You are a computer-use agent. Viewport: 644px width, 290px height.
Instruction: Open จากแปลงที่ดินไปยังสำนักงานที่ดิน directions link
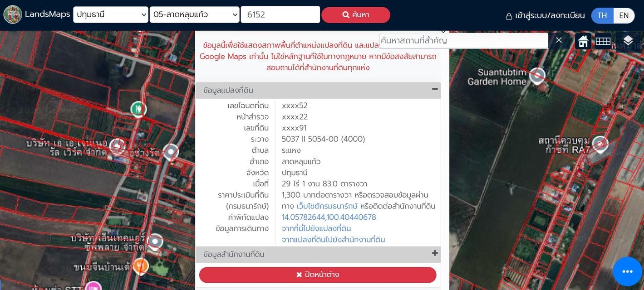[333, 240]
